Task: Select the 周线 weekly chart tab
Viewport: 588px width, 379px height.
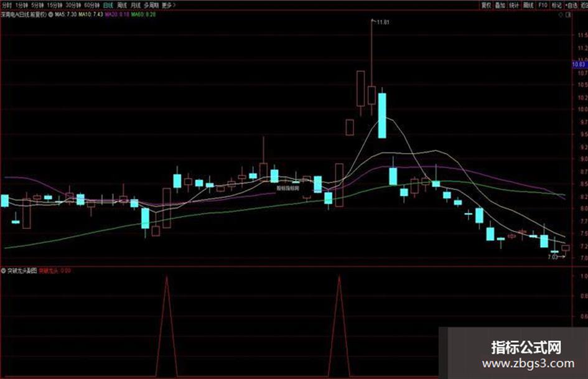Action: click(122, 5)
